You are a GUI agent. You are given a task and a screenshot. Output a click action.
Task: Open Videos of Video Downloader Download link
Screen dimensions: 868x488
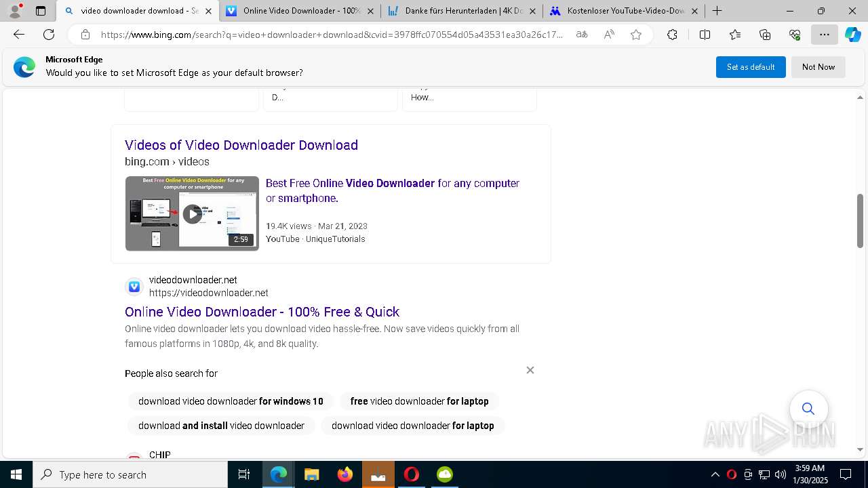point(241,145)
